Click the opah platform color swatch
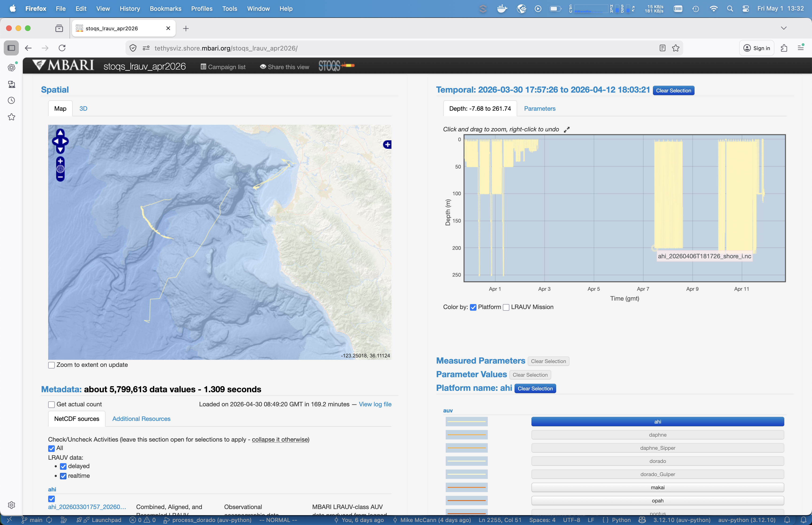812x525 pixels. click(466, 501)
